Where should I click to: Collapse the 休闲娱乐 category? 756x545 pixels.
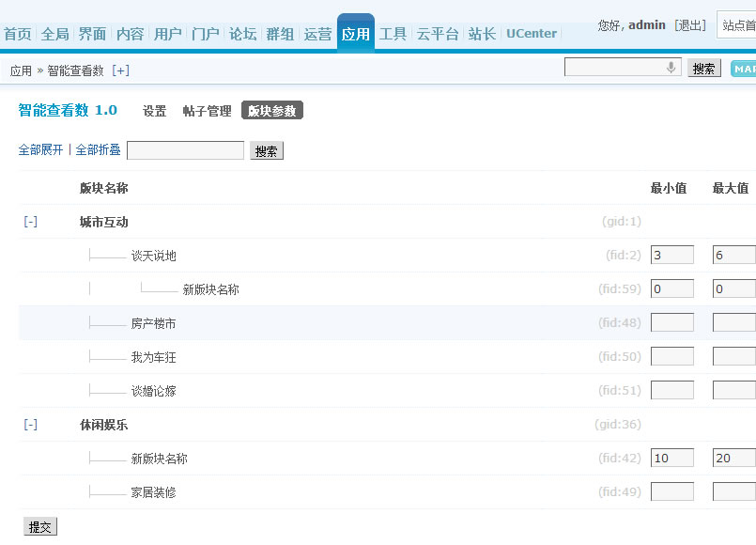[31, 425]
